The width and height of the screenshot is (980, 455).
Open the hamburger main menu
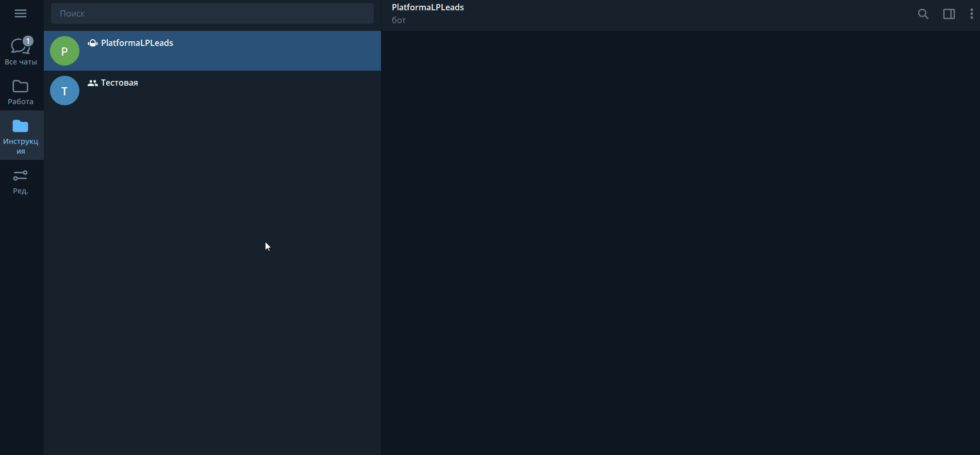(21, 13)
